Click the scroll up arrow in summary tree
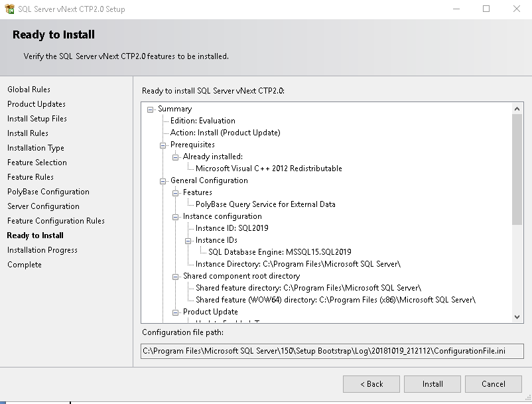The width and height of the screenshot is (532, 404). point(517,109)
